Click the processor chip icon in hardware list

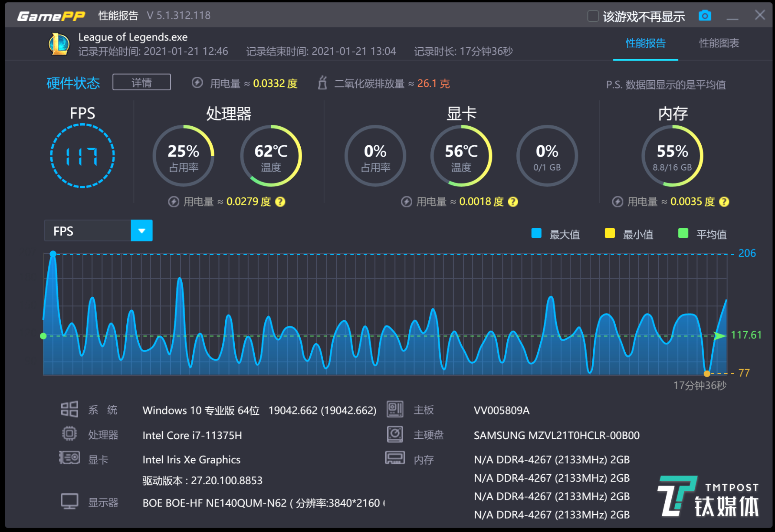69,434
